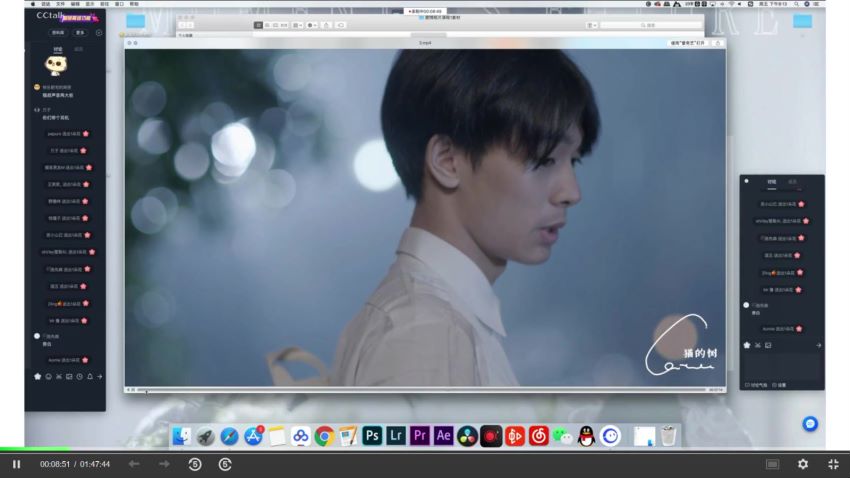This screenshot has height=478, width=850.
Task: Click the blue chat bubble floating button
Action: click(810, 424)
